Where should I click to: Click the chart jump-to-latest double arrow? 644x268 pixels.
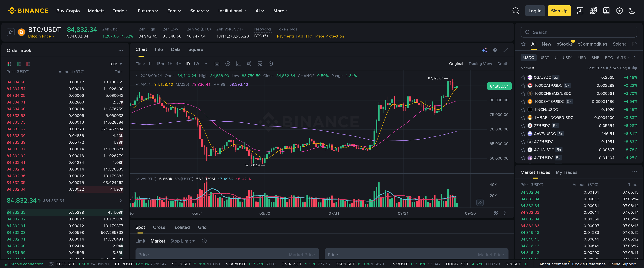coord(480,202)
